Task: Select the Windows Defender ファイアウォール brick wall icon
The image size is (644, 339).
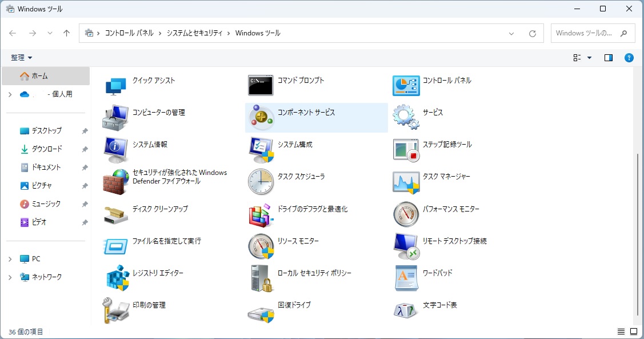Action: (116, 182)
